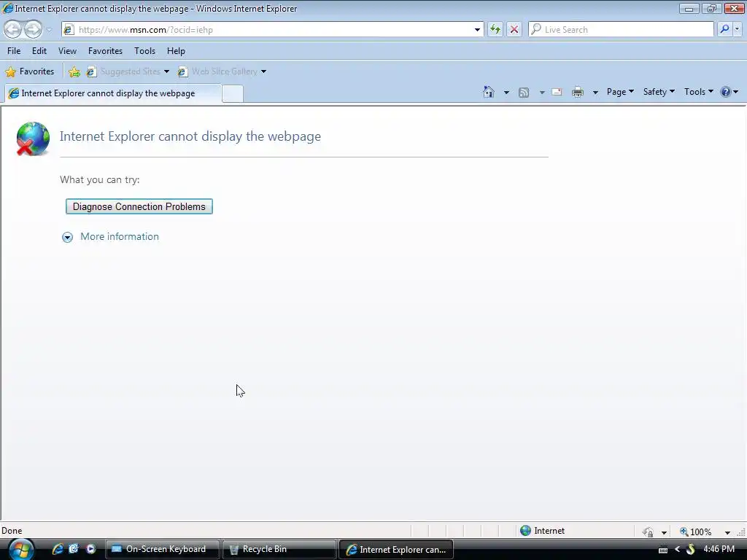Viewport: 747px width, 560px height.
Task: Click the window resize grip in status bar
Action: click(741, 532)
